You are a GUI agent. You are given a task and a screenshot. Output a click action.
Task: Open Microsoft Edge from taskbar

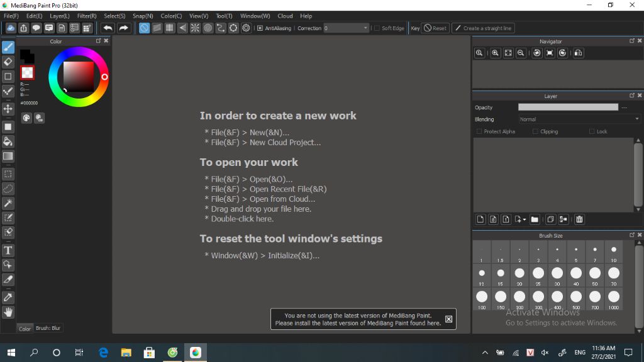[x=103, y=353]
